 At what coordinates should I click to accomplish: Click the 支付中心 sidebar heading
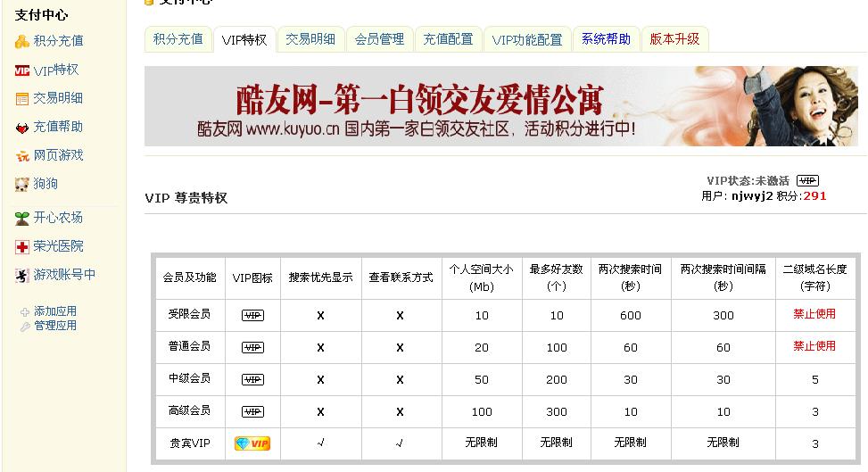coord(42,15)
